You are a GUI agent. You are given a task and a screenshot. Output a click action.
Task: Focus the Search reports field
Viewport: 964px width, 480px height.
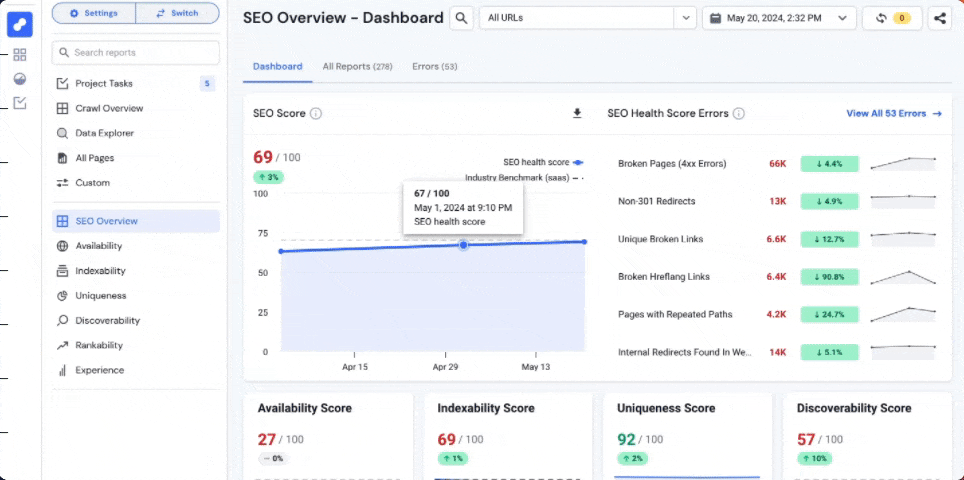tap(135, 53)
